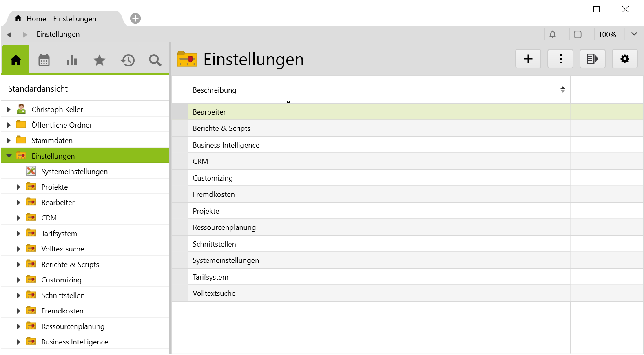Select the row marker beside CRM
The width and height of the screenshot is (644, 355).
pos(180,161)
